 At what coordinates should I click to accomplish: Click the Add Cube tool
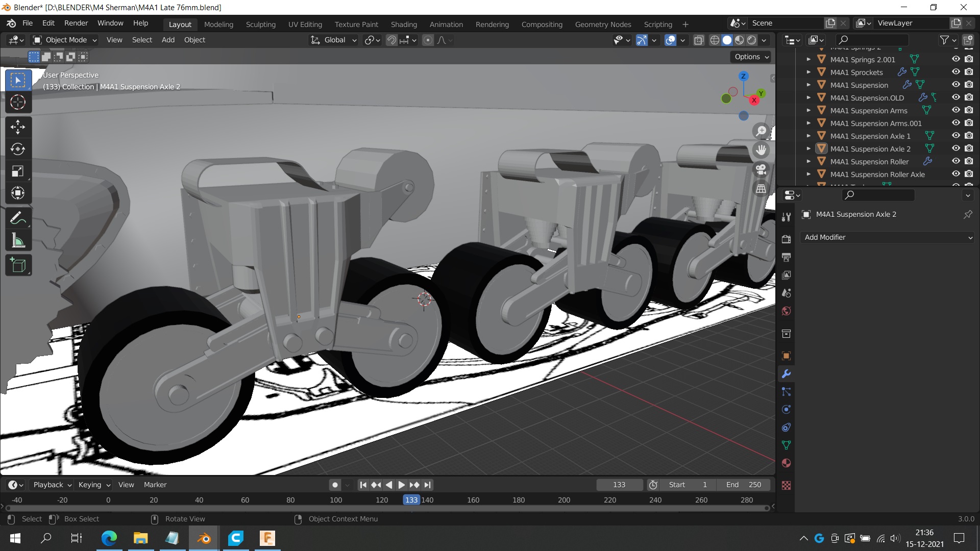coord(18,265)
